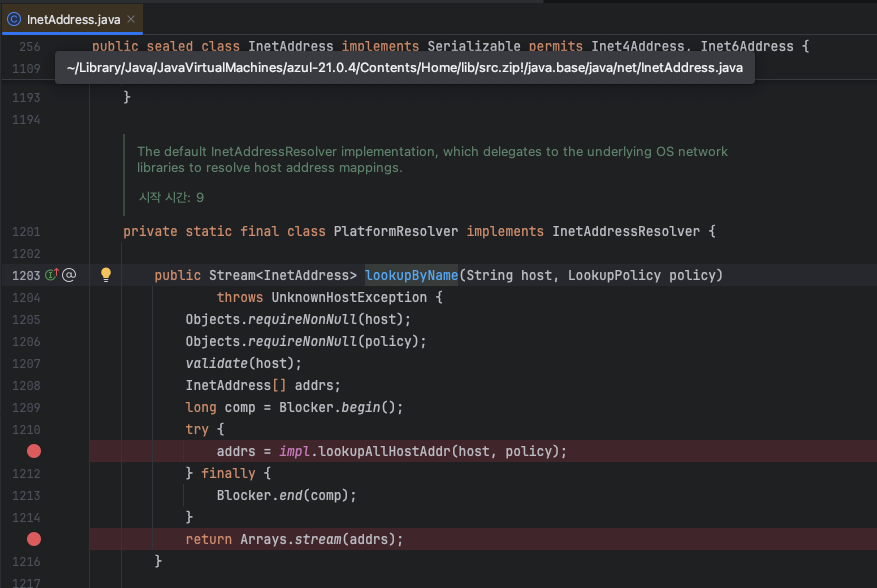Click the impl field reference
Screen dimensions: 877x588
(x=294, y=451)
